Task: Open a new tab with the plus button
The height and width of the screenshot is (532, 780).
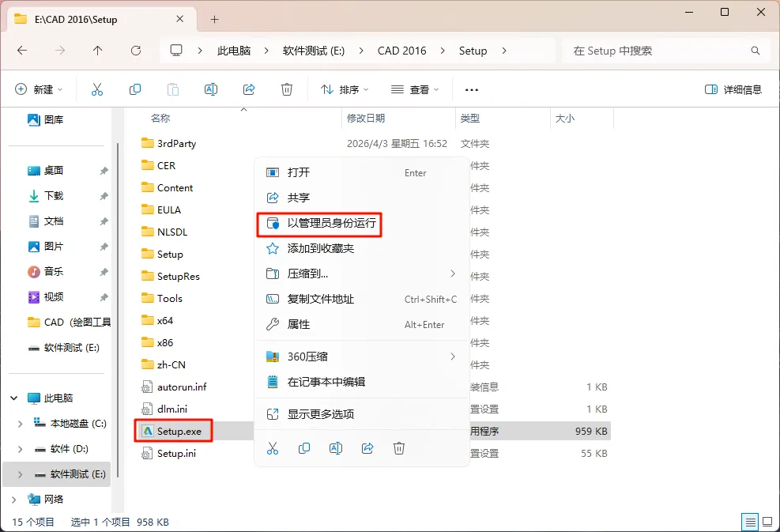Action: pyautogui.click(x=214, y=20)
